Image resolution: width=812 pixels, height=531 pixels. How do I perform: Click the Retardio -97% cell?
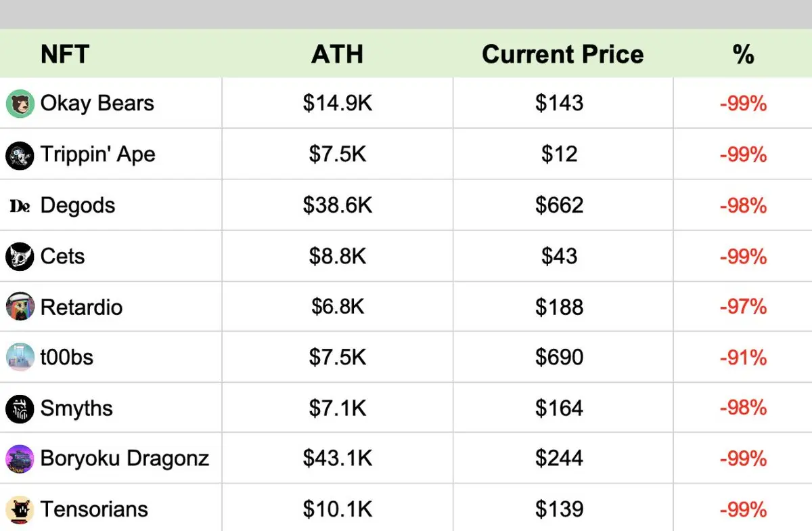pos(743,307)
